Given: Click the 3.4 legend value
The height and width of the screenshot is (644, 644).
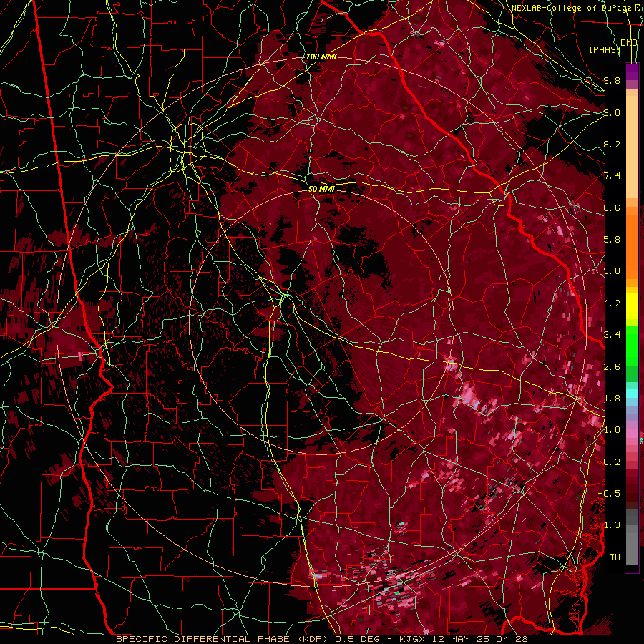Looking at the screenshot, I should [x=612, y=335].
